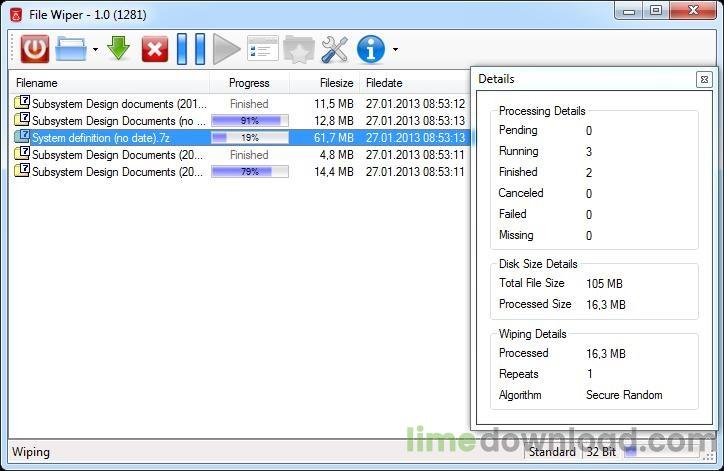Expand the dropdown arrow beside folder icon
The image size is (724, 471).
click(x=95, y=49)
